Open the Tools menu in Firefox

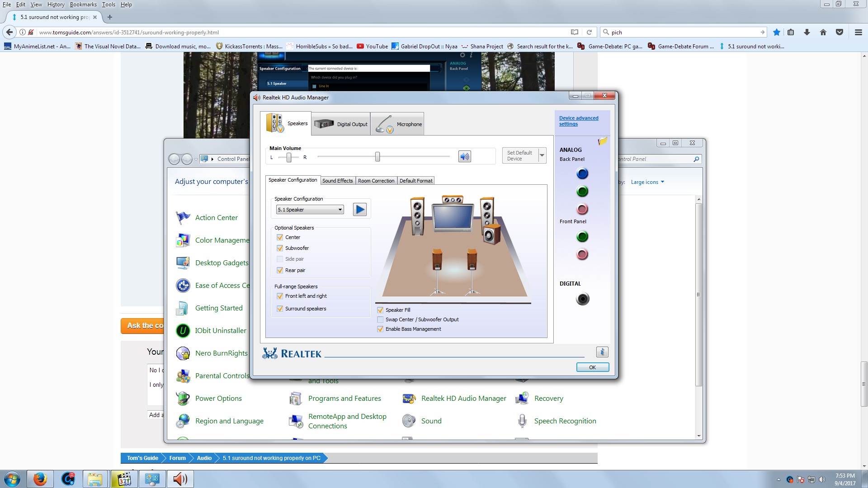pyautogui.click(x=108, y=5)
